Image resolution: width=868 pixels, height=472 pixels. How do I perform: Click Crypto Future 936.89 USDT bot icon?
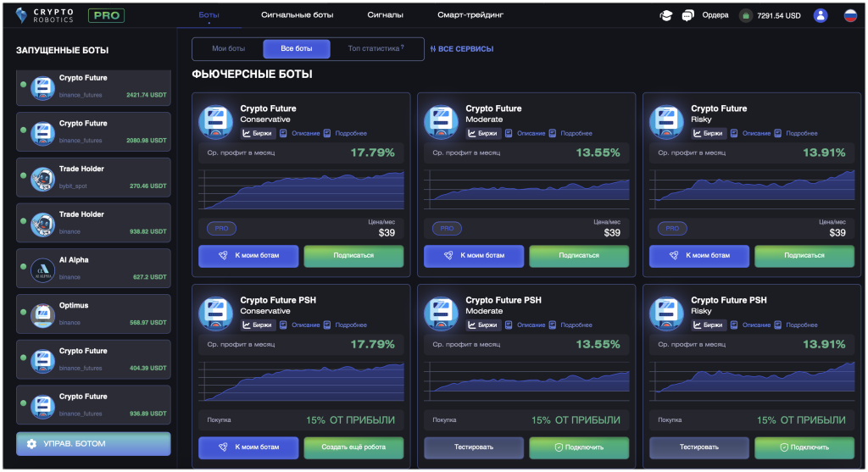click(x=42, y=407)
